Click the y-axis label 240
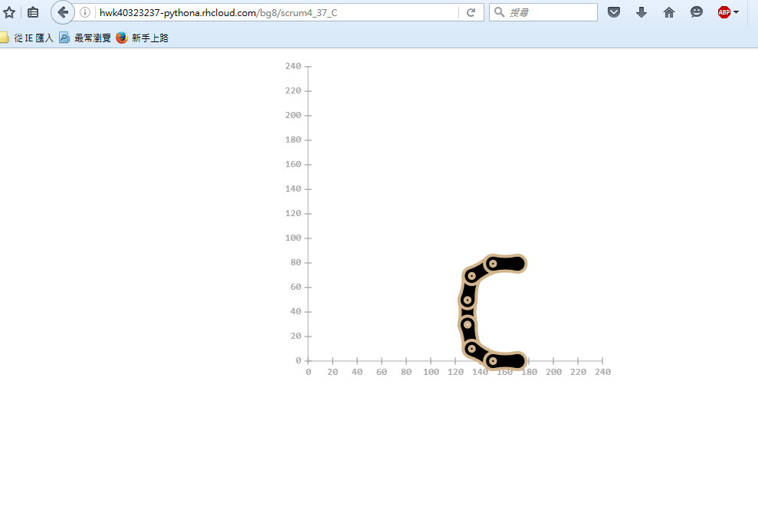 (293, 66)
